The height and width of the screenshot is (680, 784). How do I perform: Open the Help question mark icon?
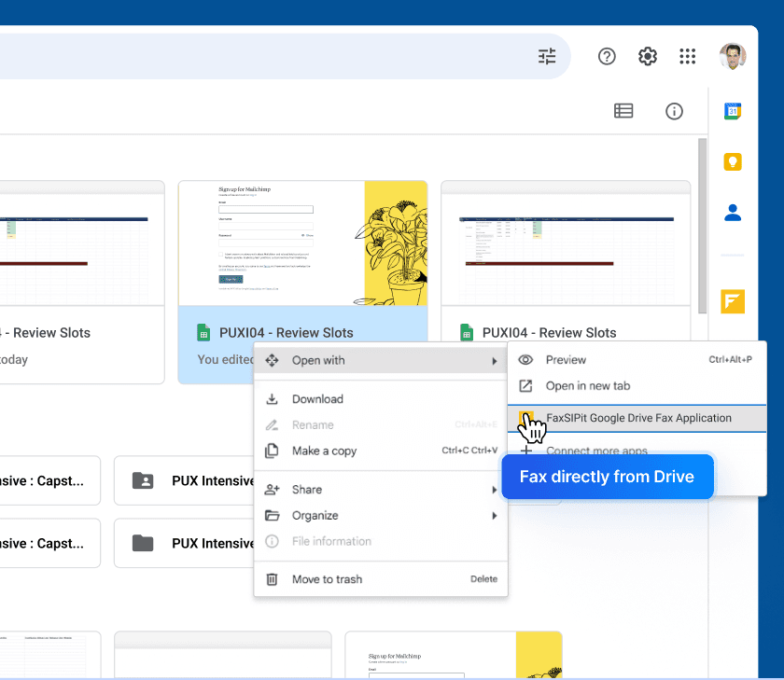tap(607, 57)
